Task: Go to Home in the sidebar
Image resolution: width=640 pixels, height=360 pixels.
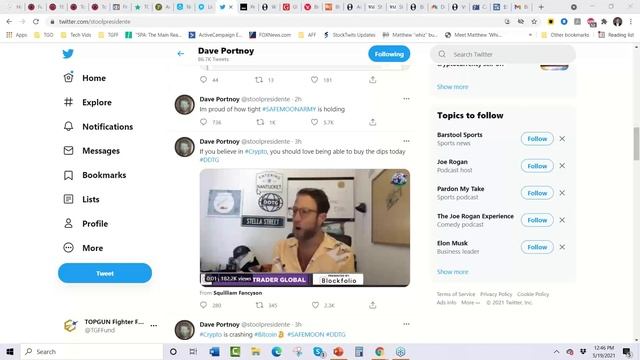Action: (85, 78)
